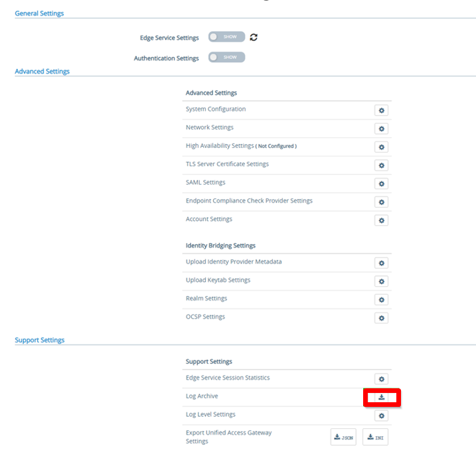The height and width of the screenshot is (454, 476).
Task: Open Upload Identity Provider Metadata gear
Action: 381,263
